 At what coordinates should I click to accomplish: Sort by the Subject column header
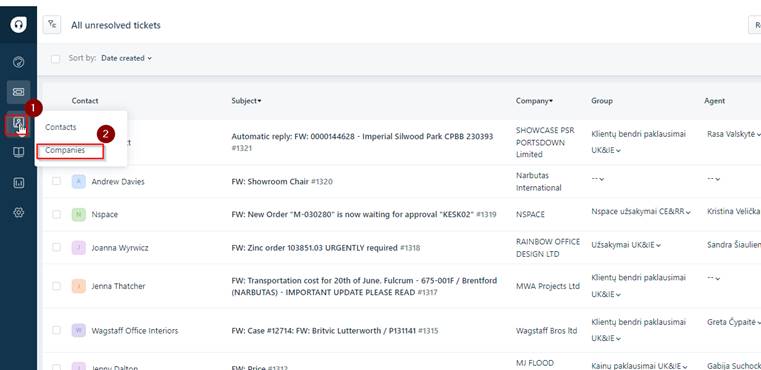coord(246,101)
